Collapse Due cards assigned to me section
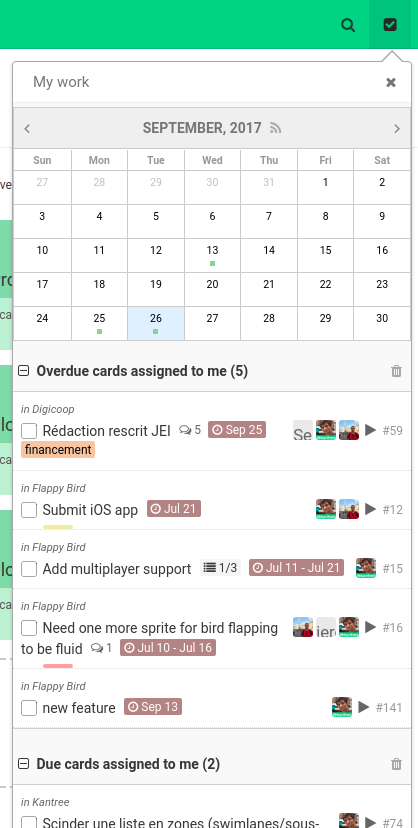 pyautogui.click(x=23, y=764)
